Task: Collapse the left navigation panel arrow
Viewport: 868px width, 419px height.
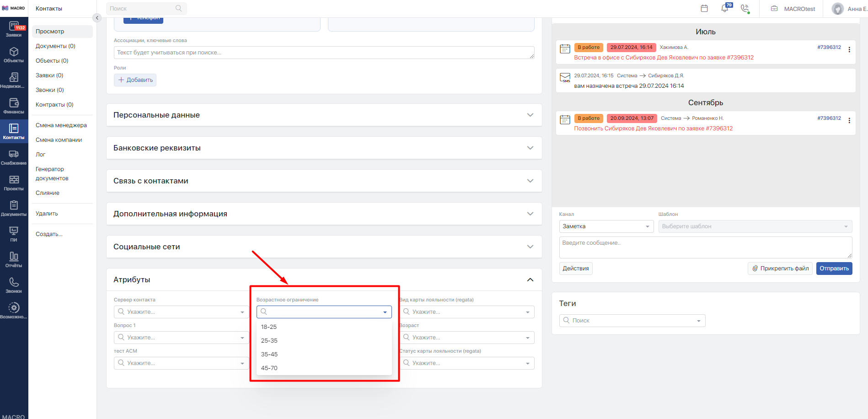Action: tap(97, 18)
